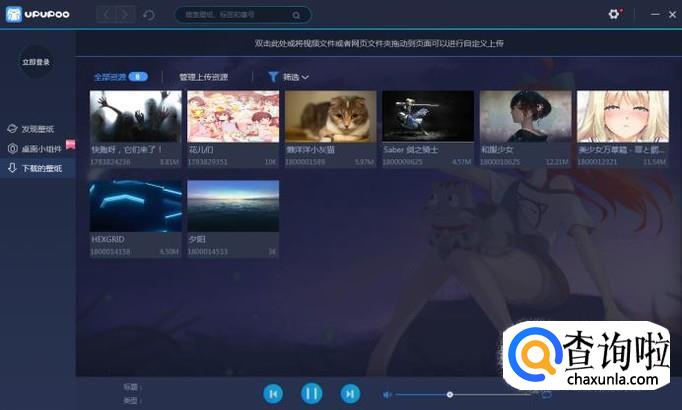Image resolution: width=682 pixels, height=410 pixels.
Task: Expand the 筛选 dropdown chevron
Action: click(305, 77)
